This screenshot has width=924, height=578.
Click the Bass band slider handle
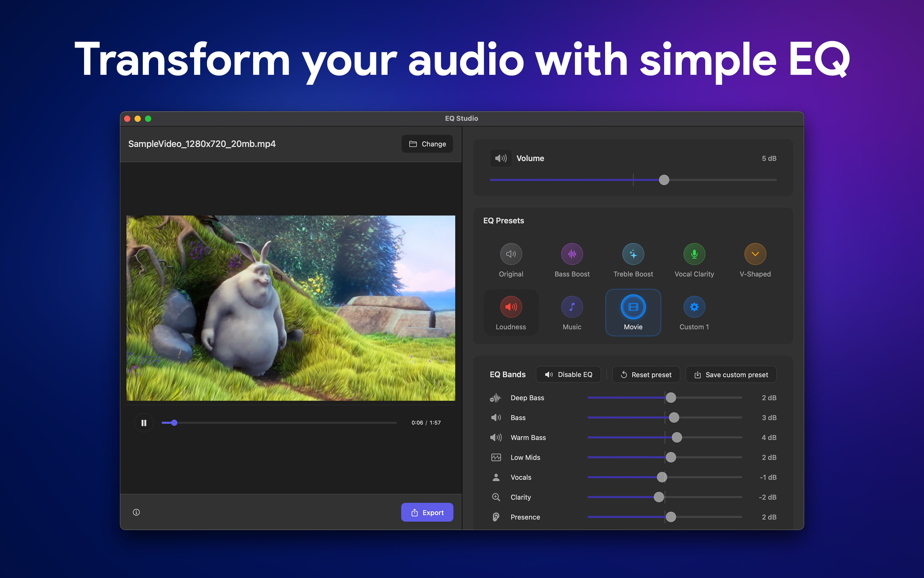[x=674, y=417]
